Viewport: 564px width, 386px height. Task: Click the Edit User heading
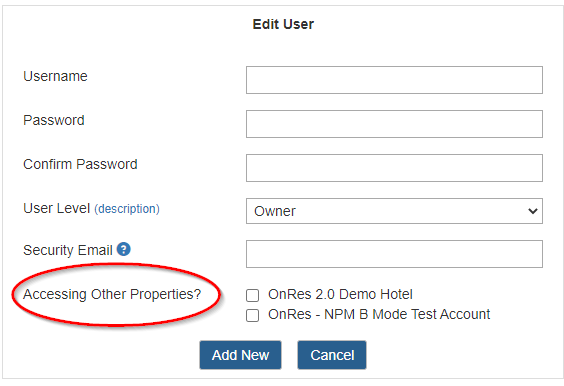point(283,24)
